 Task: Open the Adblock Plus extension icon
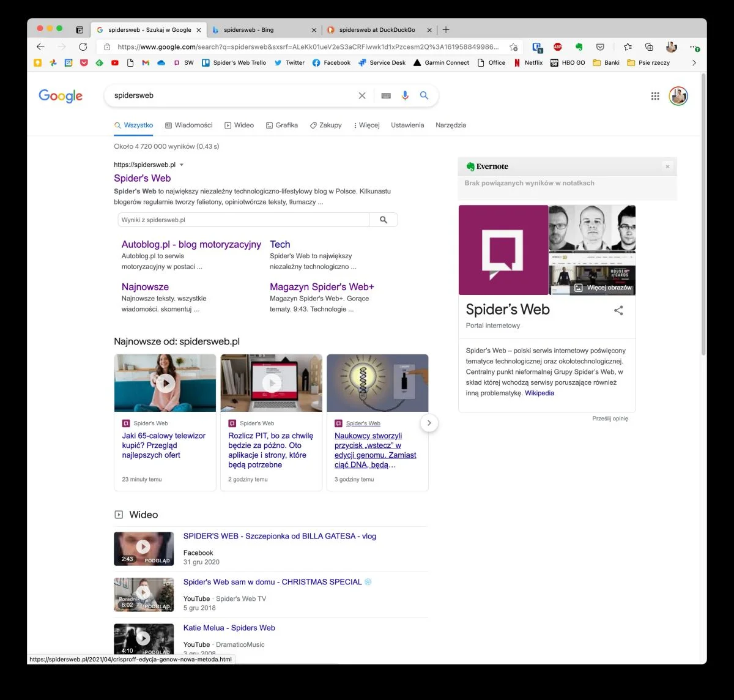pyautogui.click(x=558, y=47)
